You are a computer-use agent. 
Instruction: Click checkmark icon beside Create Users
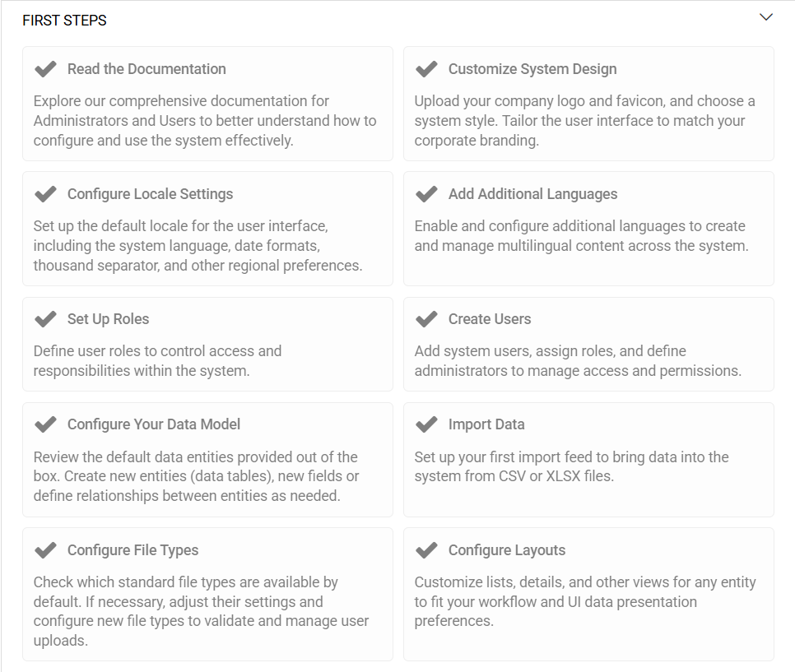click(x=426, y=319)
